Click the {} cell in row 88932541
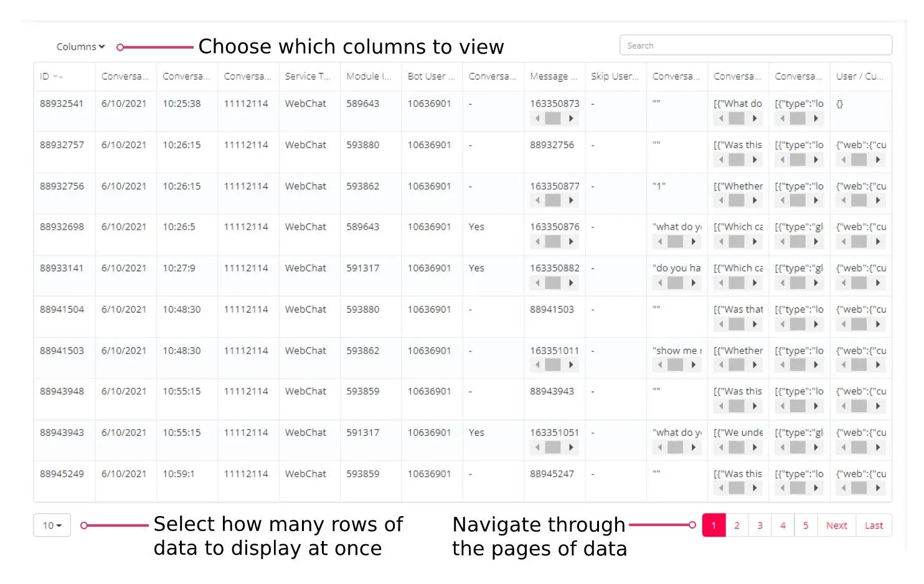Image resolution: width=924 pixels, height=584 pixels. tap(839, 103)
